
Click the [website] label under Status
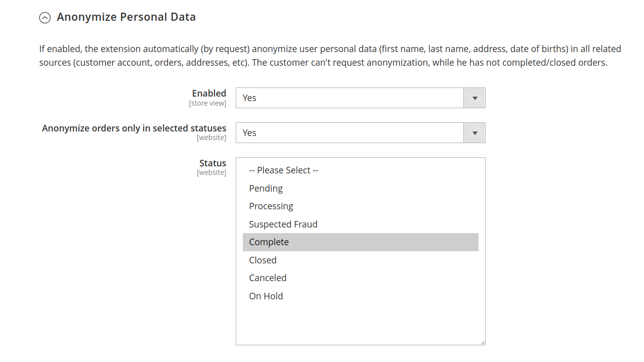[x=211, y=172]
